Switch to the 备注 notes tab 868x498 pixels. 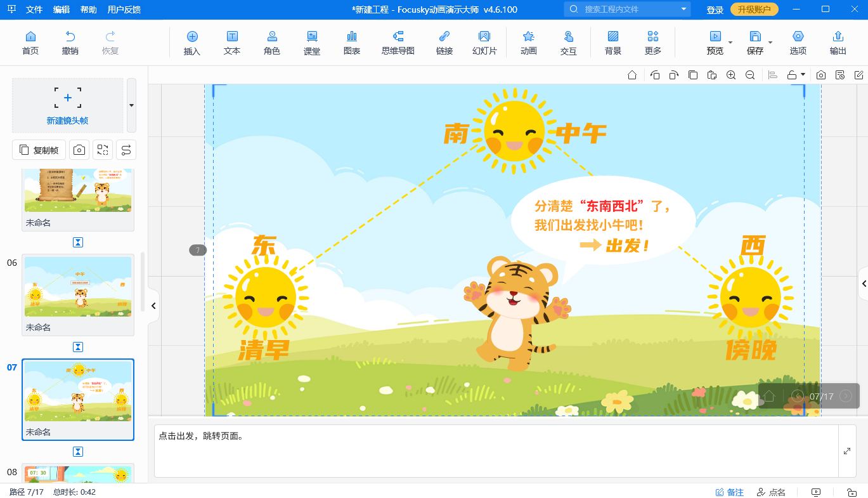(x=730, y=492)
